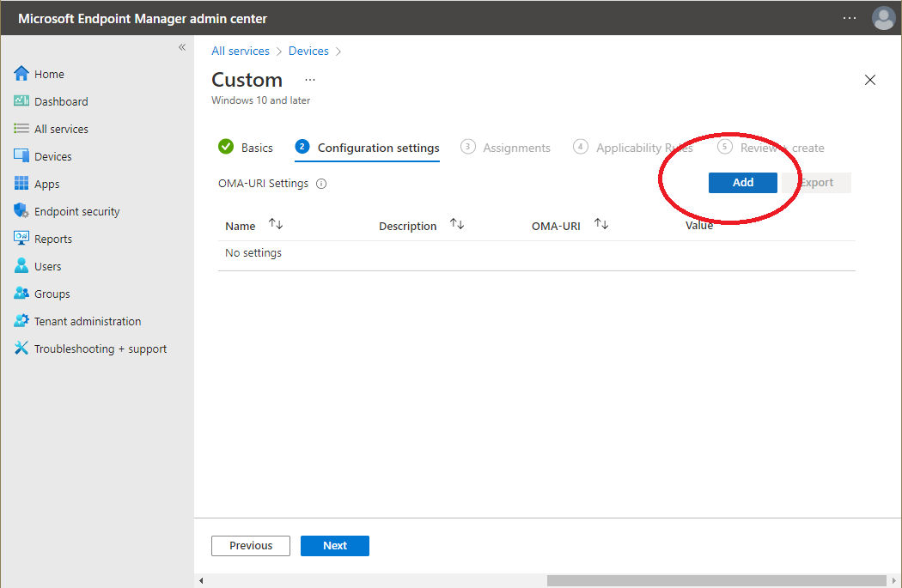Click the Add button
This screenshot has height=588, width=902.
[x=743, y=183]
